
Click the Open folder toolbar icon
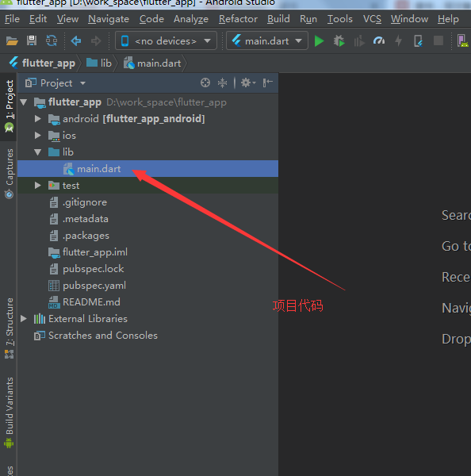tap(12, 40)
